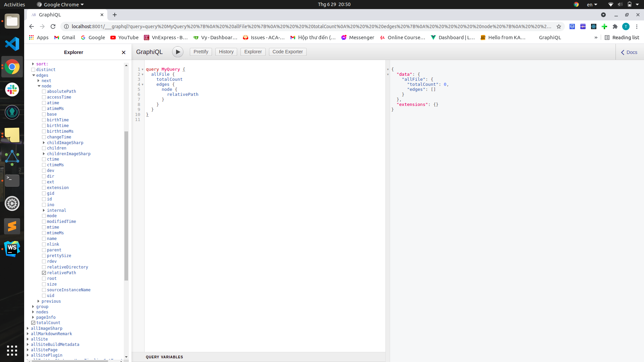Image resolution: width=644 pixels, height=362 pixels.
Task: Collapse the node field
Action: pyautogui.click(x=39, y=86)
